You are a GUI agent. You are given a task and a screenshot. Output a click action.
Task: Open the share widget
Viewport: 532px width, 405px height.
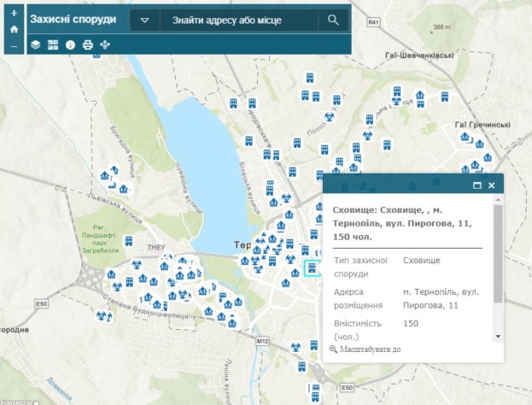coord(105,44)
